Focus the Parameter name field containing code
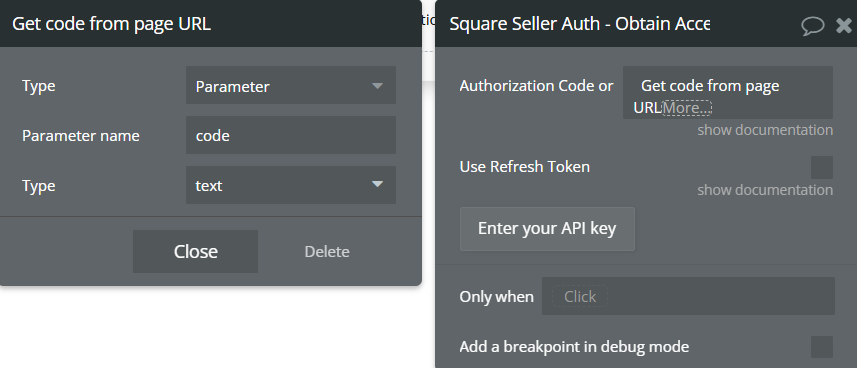This screenshot has height=368, width=857. click(x=291, y=135)
